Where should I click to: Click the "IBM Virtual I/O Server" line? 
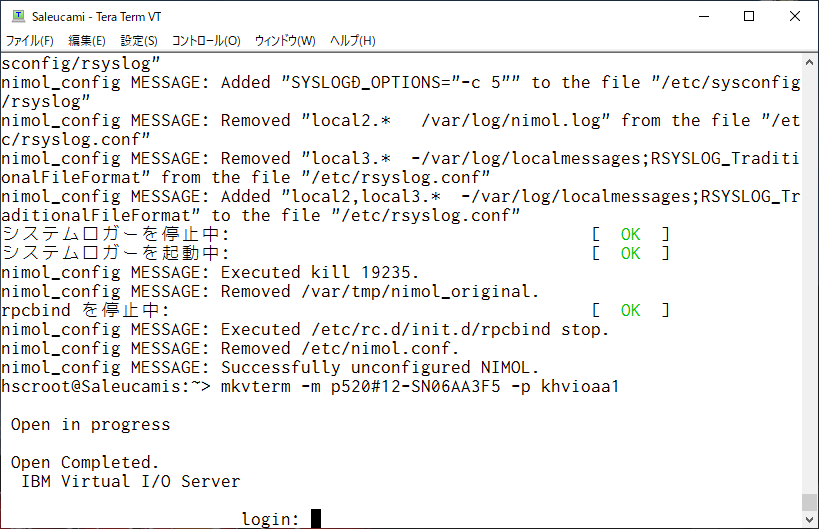(131, 481)
